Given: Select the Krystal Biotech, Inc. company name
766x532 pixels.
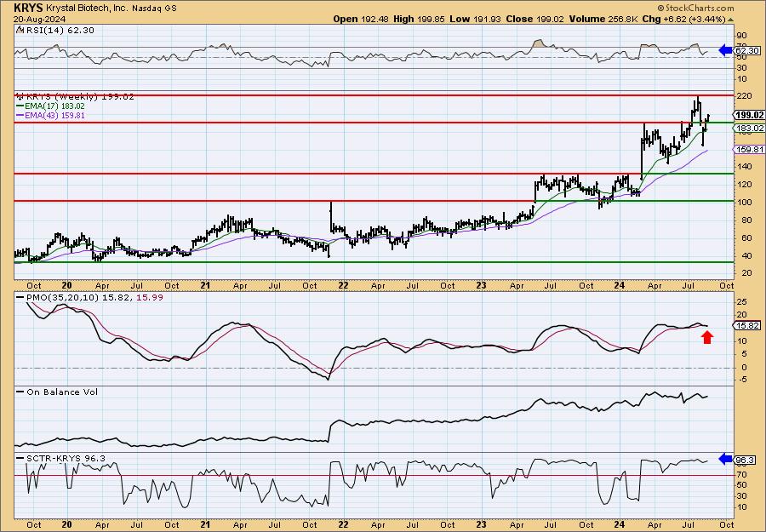Looking at the screenshot, I should coord(87,9).
